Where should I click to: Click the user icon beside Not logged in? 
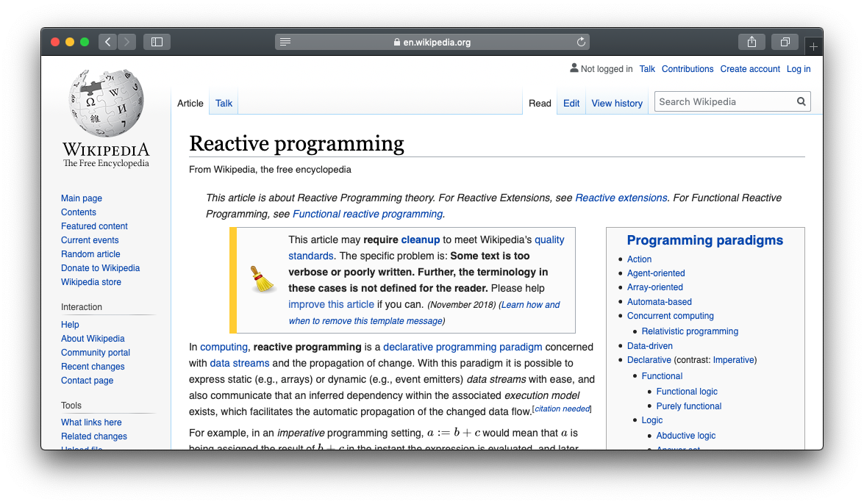(574, 68)
